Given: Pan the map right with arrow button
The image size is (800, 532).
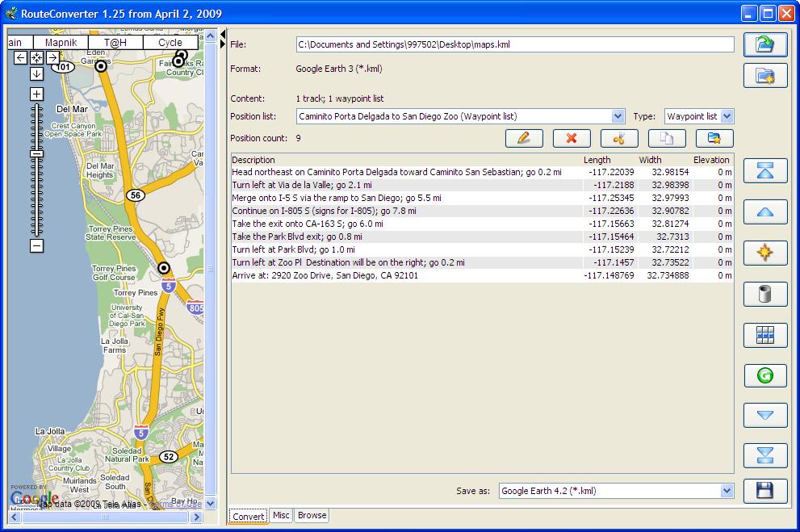Looking at the screenshot, I should [52, 57].
